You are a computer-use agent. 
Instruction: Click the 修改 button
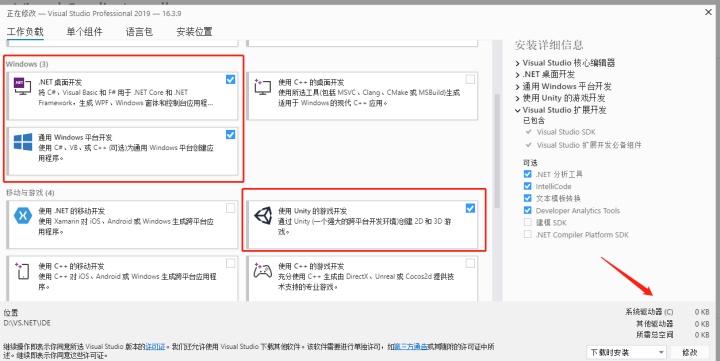coord(690,353)
